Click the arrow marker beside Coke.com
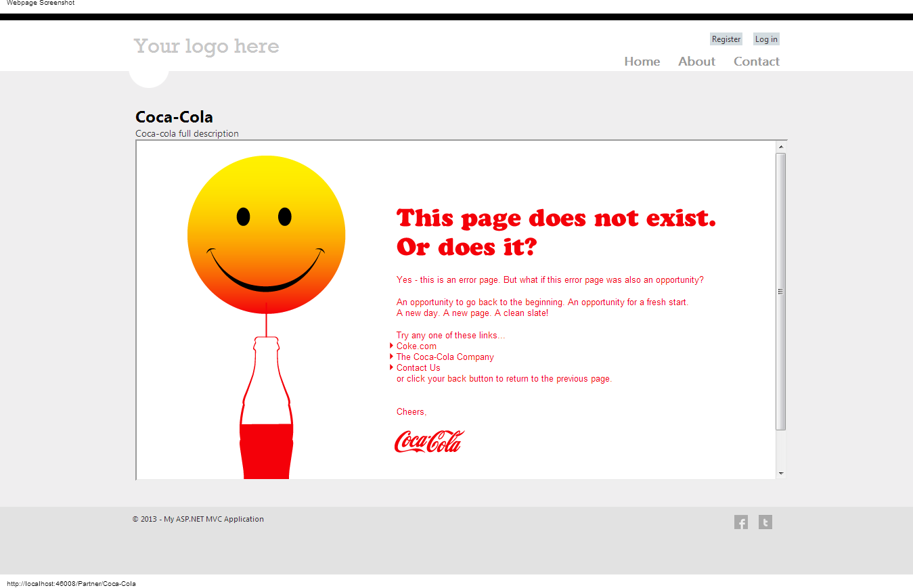Viewport: 913px width, 588px height. pos(391,345)
